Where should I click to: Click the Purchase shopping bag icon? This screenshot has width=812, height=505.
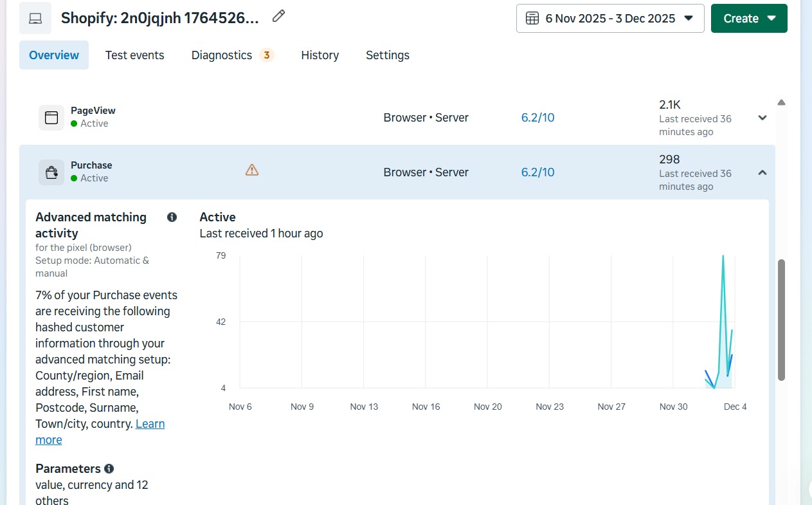(51, 172)
